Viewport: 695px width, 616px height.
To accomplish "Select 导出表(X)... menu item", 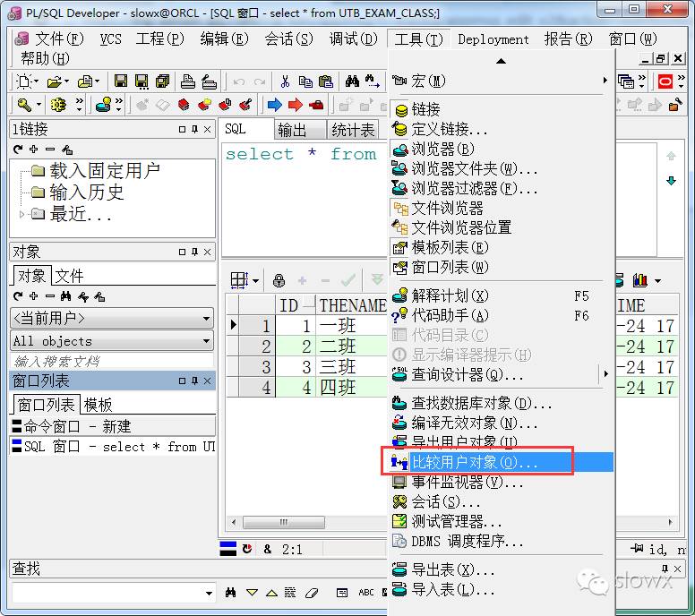I will tap(501, 569).
